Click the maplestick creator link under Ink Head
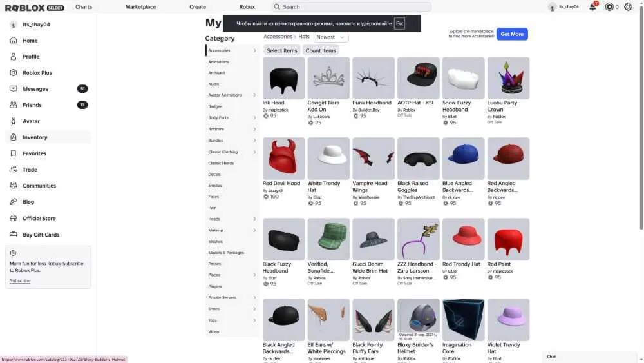Image resolution: width=644 pixels, height=363 pixels. coord(278,110)
